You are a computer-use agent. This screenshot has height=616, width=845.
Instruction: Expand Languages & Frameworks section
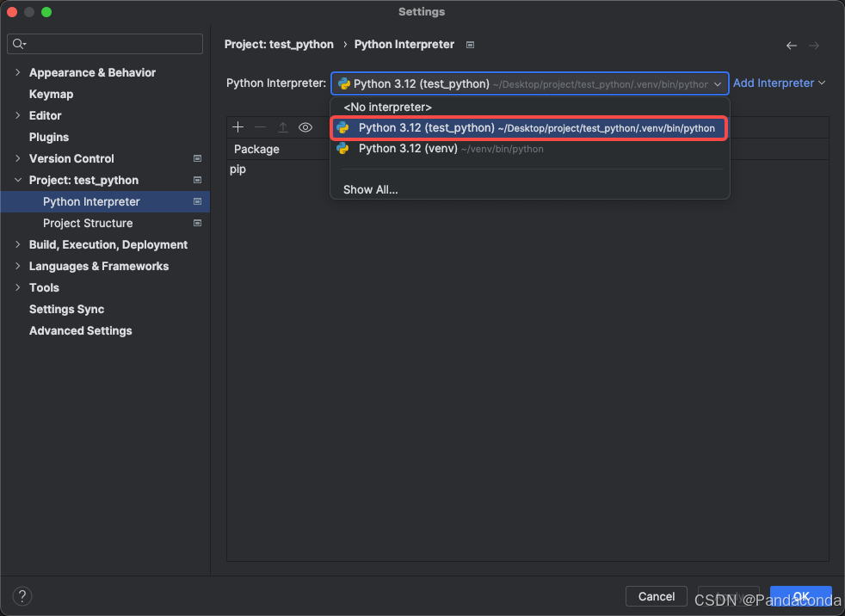point(18,266)
